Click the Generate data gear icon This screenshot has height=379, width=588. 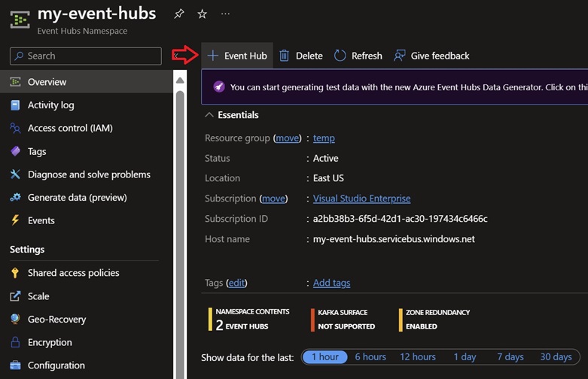[15, 197]
